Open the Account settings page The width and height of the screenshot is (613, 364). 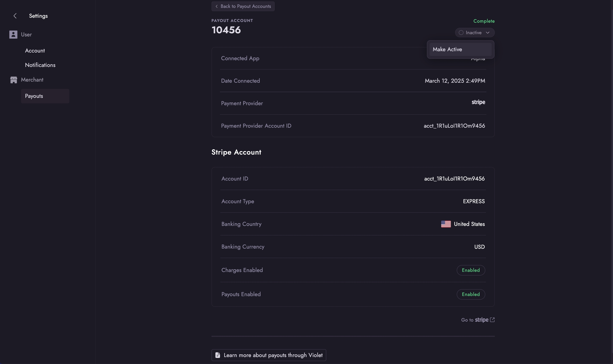pos(35,51)
